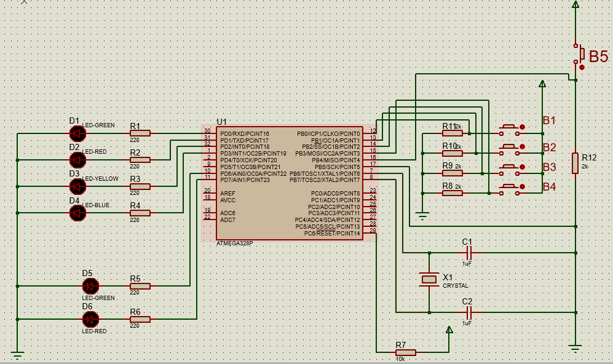Click the ground symbol under LED bus
Image resolution: width=613 pixels, height=364 pixels.
point(17,356)
